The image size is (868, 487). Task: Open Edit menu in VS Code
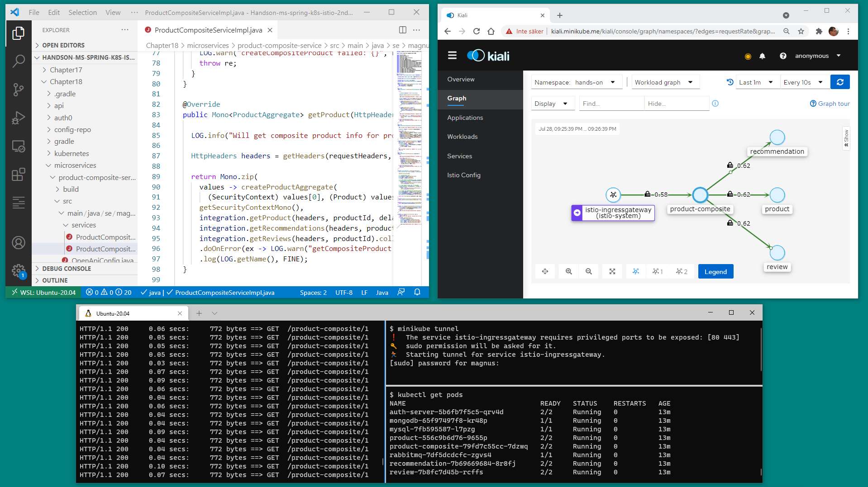pos(54,12)
